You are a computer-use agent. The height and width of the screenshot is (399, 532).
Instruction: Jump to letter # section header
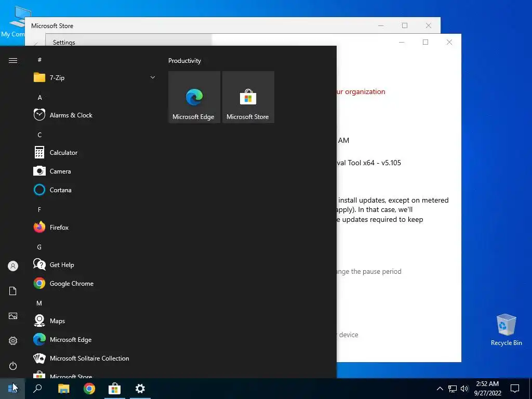point(39,60)
